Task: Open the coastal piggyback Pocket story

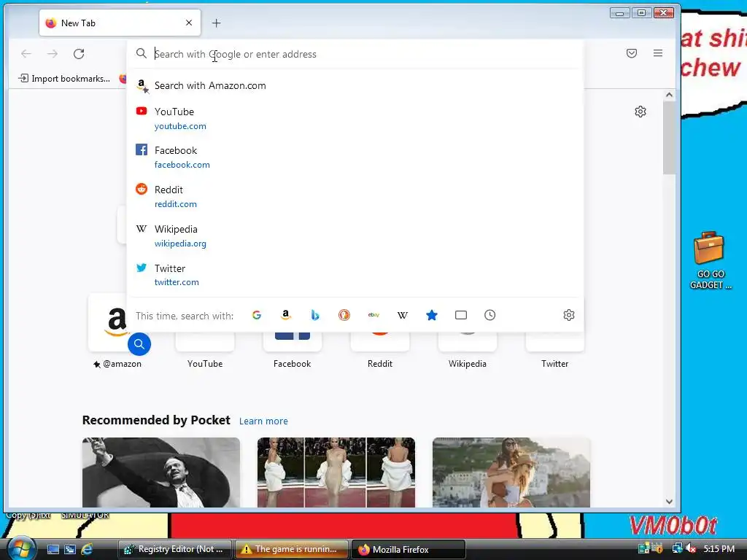Action: (x=511, y=472)
